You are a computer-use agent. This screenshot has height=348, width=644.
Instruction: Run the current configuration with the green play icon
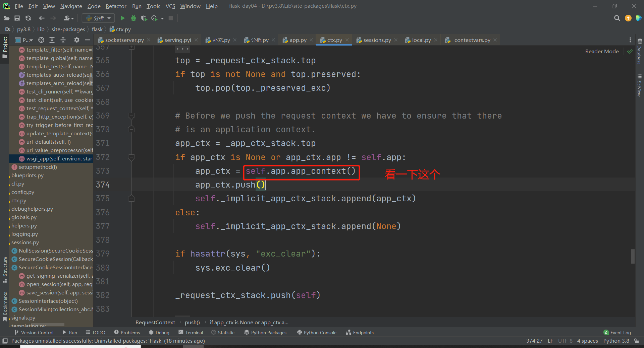(122, 18)
